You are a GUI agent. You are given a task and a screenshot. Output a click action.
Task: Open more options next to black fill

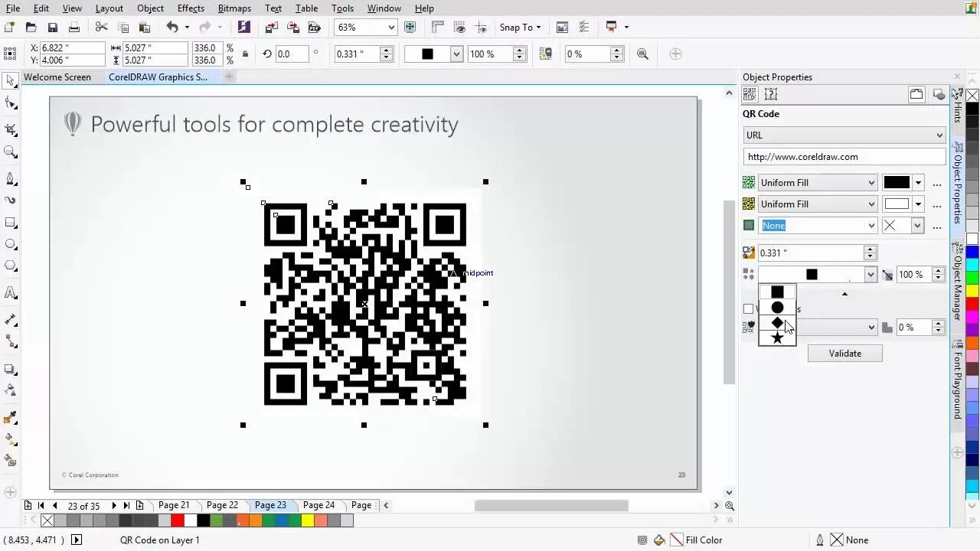click(x=936, y=184)
